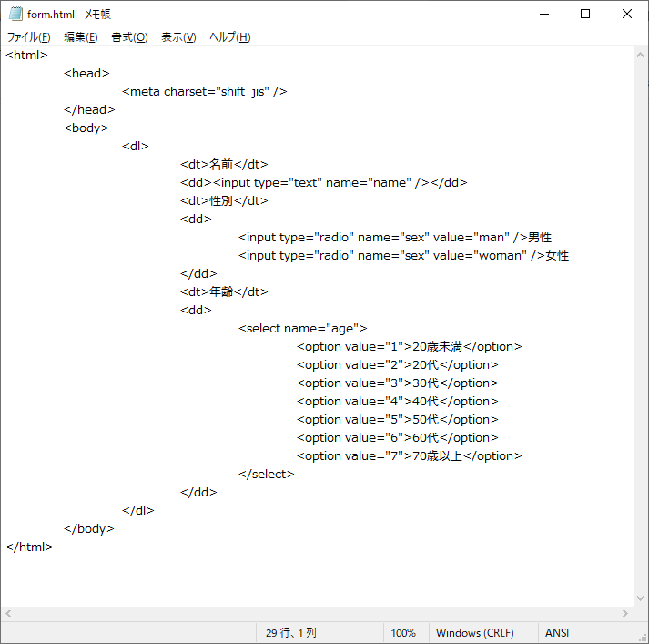Click the horizontal scrollbar right arrow
The width and height of the screenshot is (649, 644).
pos(625,613)
